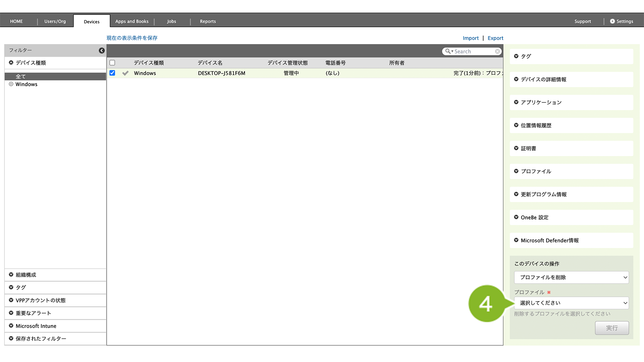Switch to the Users/Org tab
Image resolution: width=644 pixels, height=362 pixels.
(x=55, y=21)
